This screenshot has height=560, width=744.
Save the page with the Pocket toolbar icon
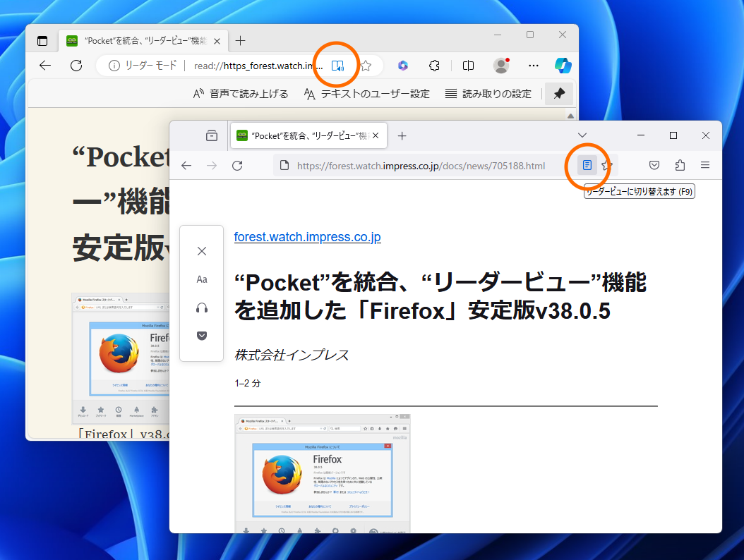[654, 164]
